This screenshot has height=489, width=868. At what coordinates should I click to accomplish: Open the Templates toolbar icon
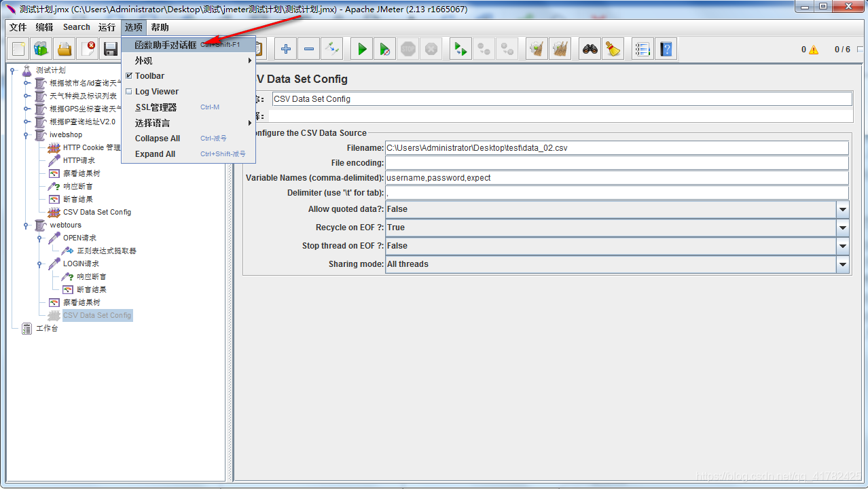point(41,49)
